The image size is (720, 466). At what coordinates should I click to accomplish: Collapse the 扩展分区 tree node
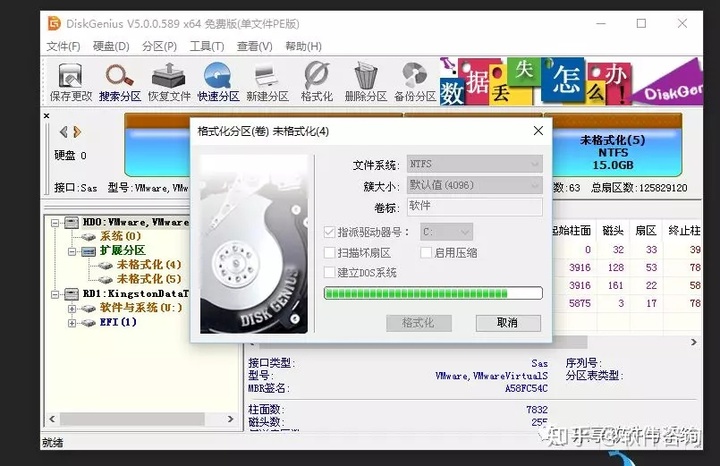72,252
